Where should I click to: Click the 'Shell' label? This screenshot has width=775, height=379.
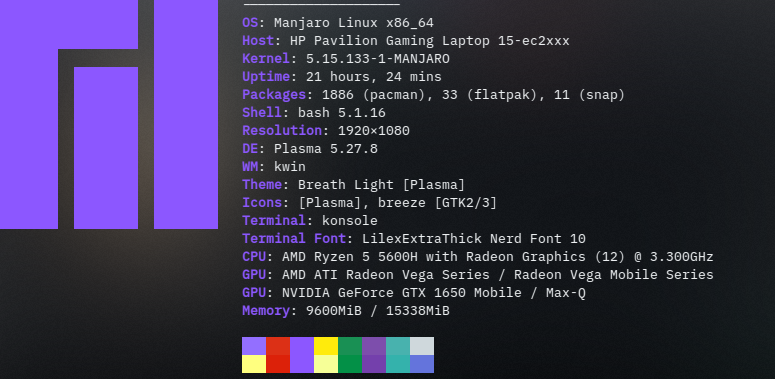point(262,113)
